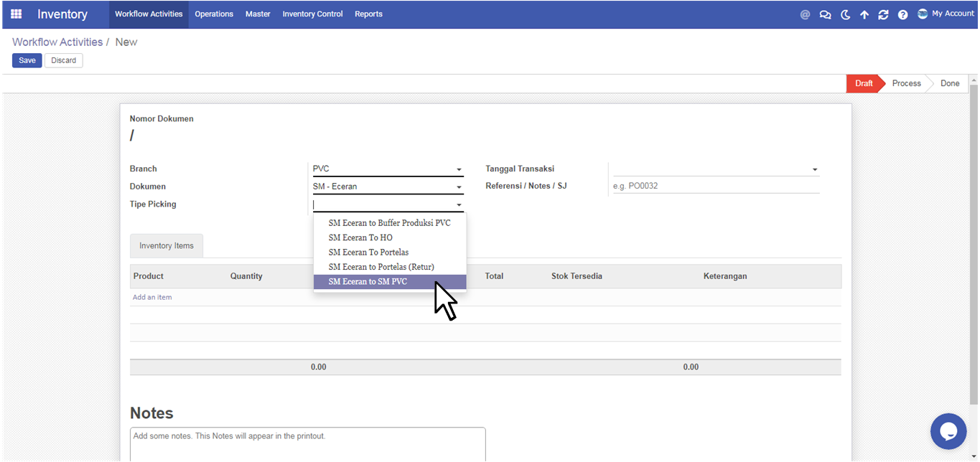Choose 'SM Eceran To HO' option
Image resolution: width=980 pixels, height=462 pixels.
(x=360, y=237)
